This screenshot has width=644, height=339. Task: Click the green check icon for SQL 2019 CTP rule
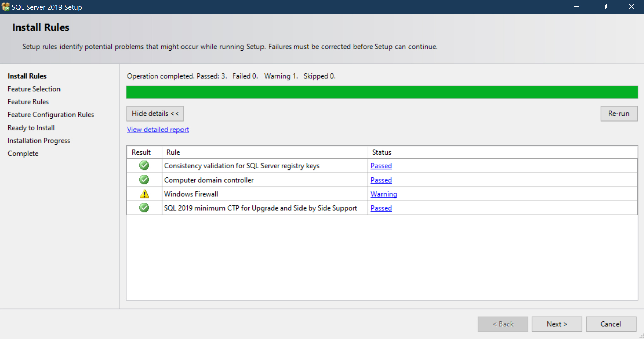[x=144, y=208]
